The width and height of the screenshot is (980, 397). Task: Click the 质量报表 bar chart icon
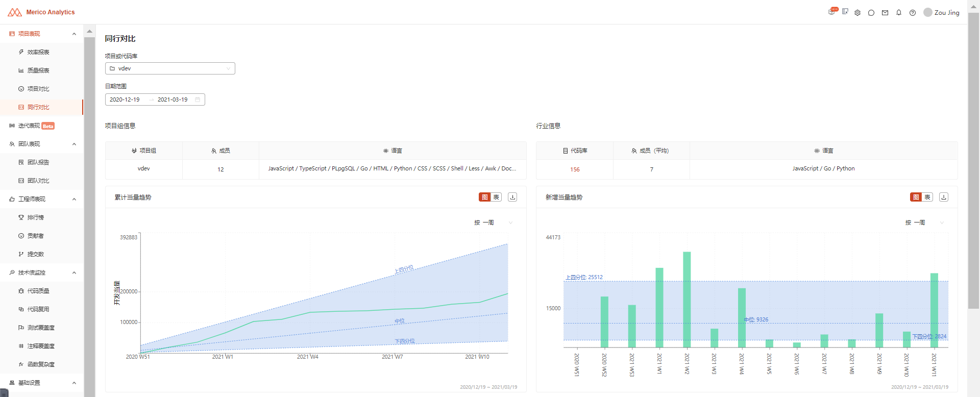[21, 70]
